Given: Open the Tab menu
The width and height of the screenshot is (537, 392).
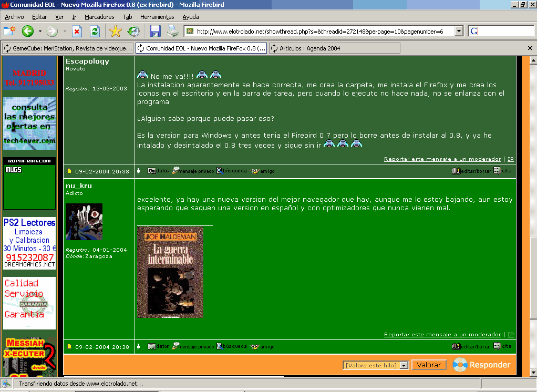Looking at the screenshot, I should point(127,17).
